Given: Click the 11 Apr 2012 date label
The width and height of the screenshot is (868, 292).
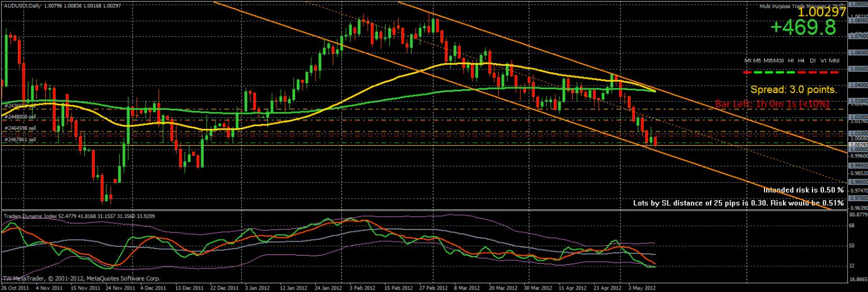Looking at the screenshot, I should tap(573, 287).
